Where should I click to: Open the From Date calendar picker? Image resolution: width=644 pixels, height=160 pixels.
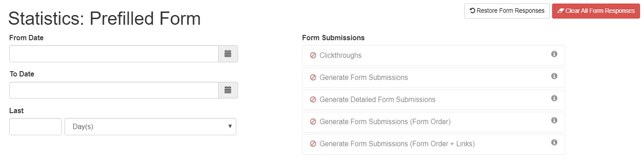click(228, 54)
